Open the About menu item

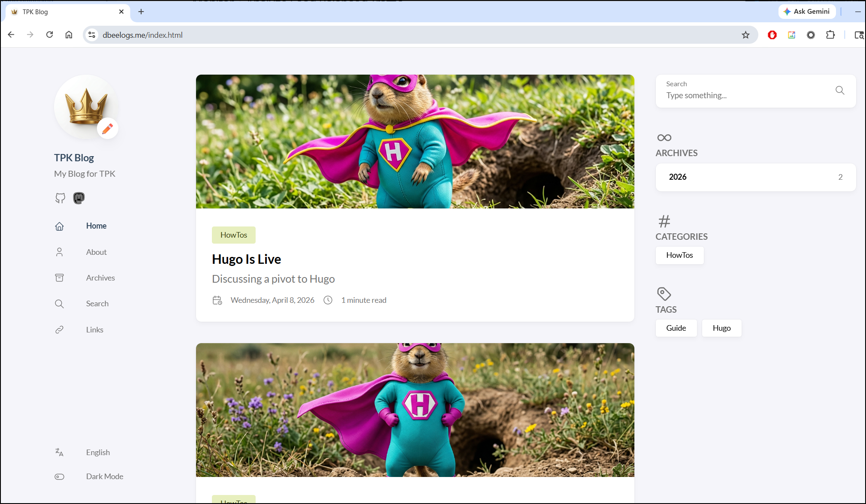[x=96, y=252]
